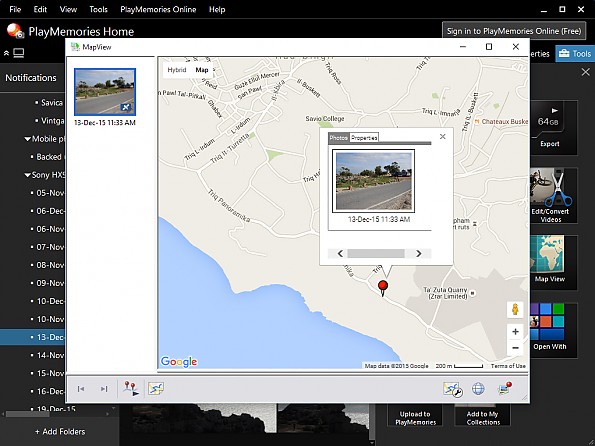Click the photo thumbnail in map popup
This screenshot has width=595, height=446.
click(373, 181)
